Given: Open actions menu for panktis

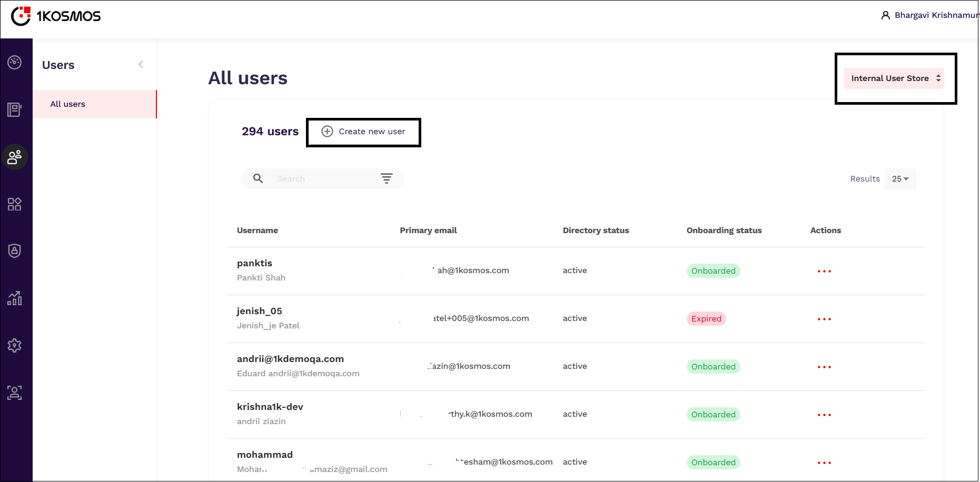Looking at the screenshot, I should 824,272.
